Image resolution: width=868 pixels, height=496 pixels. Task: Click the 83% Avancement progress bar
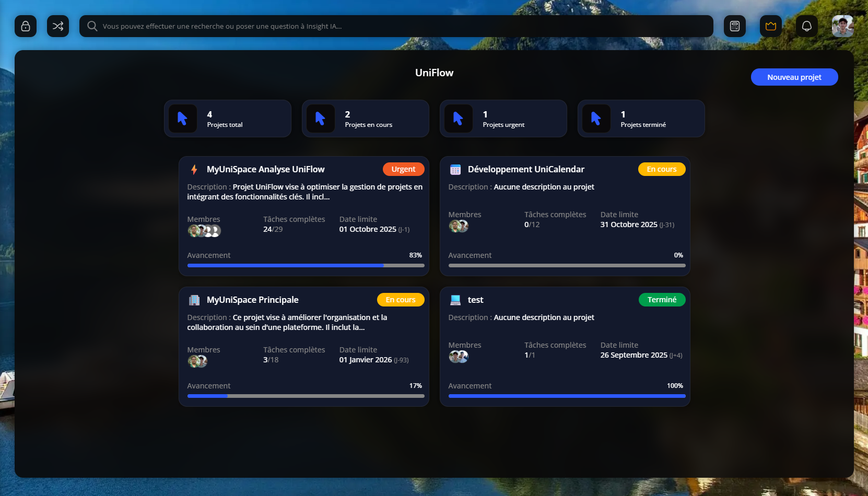[306, 265]
